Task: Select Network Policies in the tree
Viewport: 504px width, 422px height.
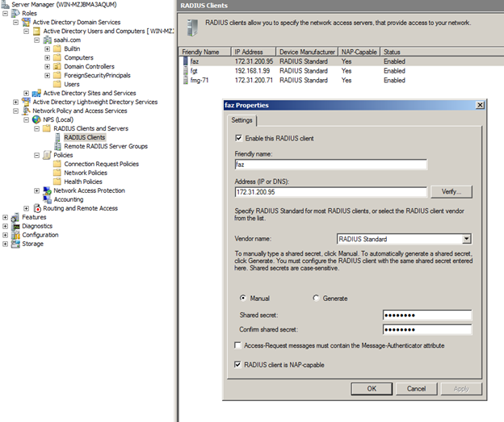Action: pos(86,173)
